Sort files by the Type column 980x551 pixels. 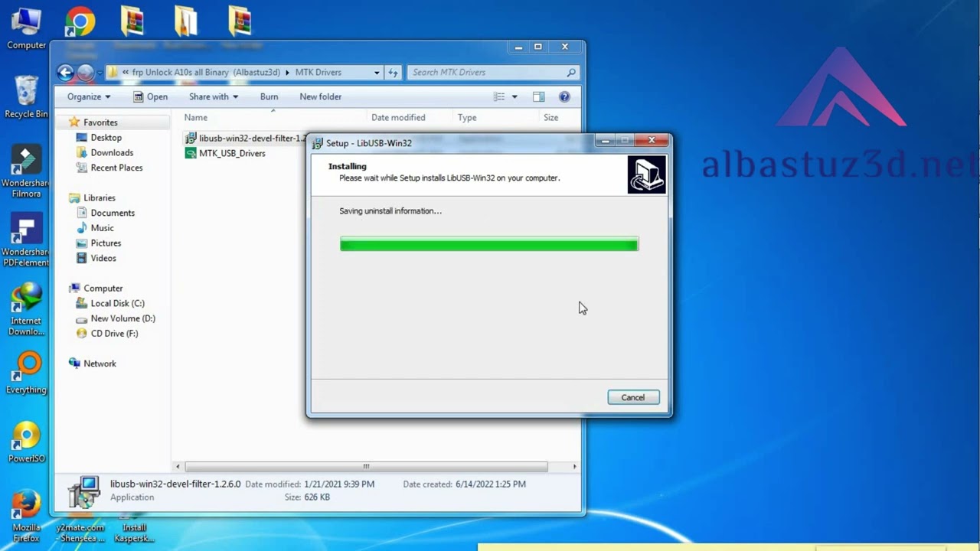point(467,118)
